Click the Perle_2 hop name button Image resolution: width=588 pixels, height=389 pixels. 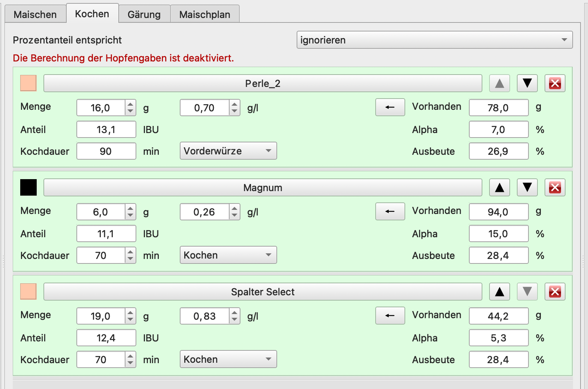(263, 83)
